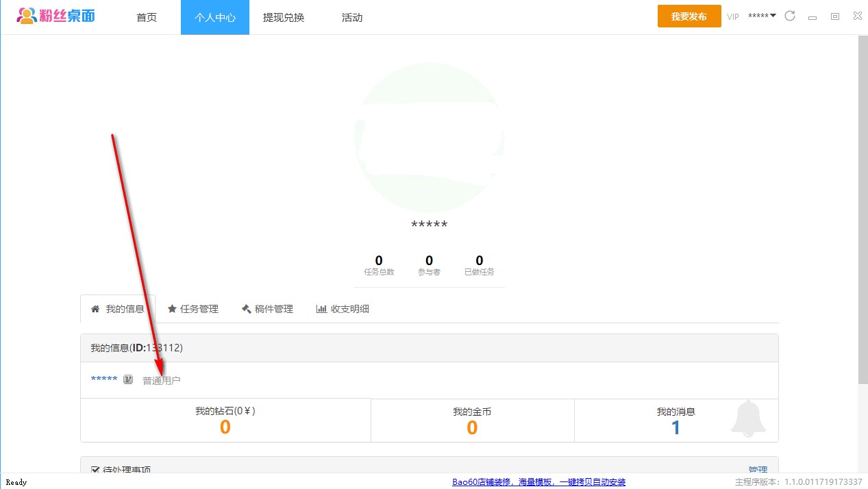Click the VIP label in top bar
This screenshot has width=868, height=489.
point(733,16)
